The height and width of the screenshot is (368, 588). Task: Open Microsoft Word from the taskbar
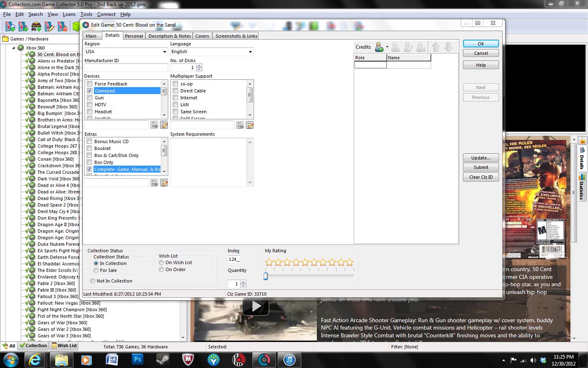pyautogui.click(x=112, y=360)
